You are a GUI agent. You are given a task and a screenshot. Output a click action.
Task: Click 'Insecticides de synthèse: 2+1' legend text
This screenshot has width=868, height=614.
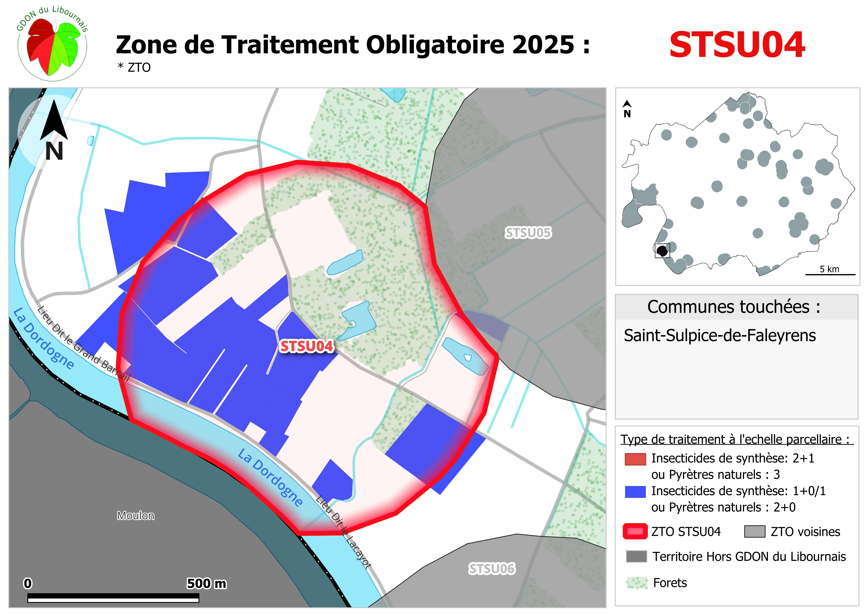point(733,458)
